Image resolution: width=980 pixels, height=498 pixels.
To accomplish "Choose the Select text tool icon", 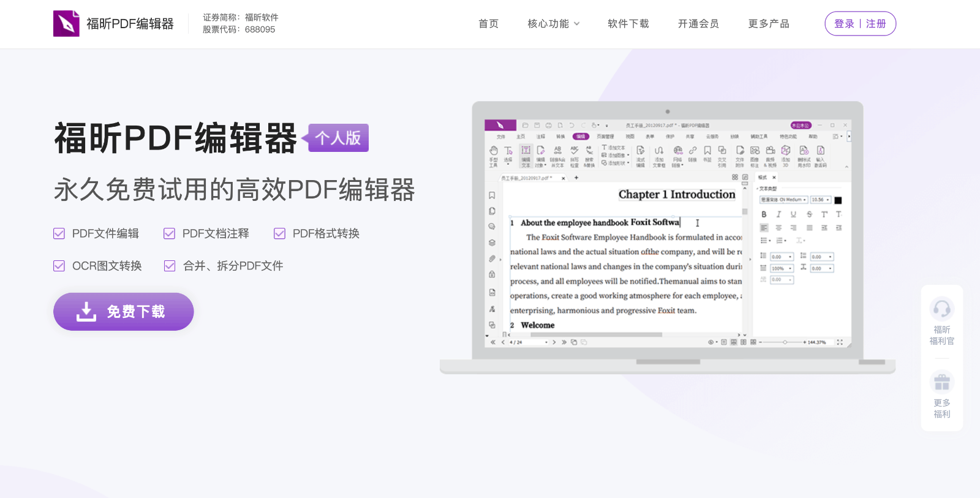I will coord(508,151).
